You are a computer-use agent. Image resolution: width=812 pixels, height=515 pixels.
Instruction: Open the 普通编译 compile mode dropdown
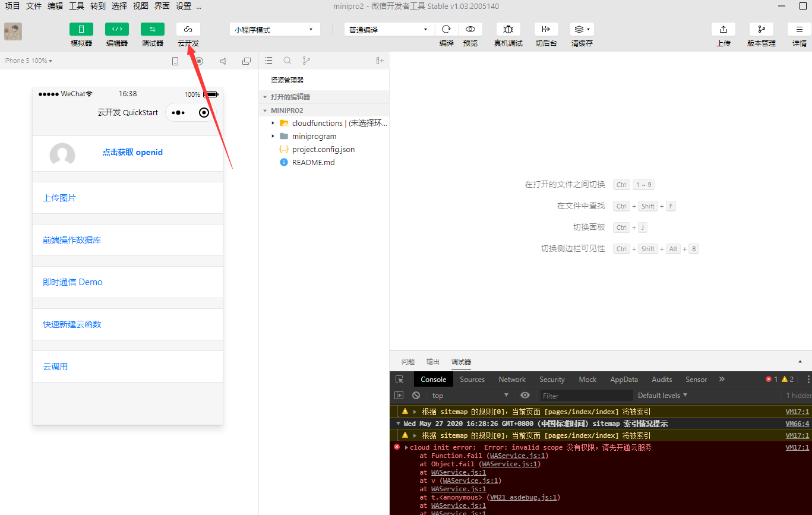(390, 29)
